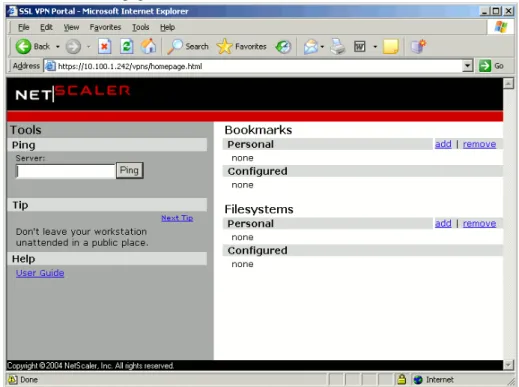The image size is (519, 387).
Task: Click remove link for Filesystems Personal
Action: point(479,223)
